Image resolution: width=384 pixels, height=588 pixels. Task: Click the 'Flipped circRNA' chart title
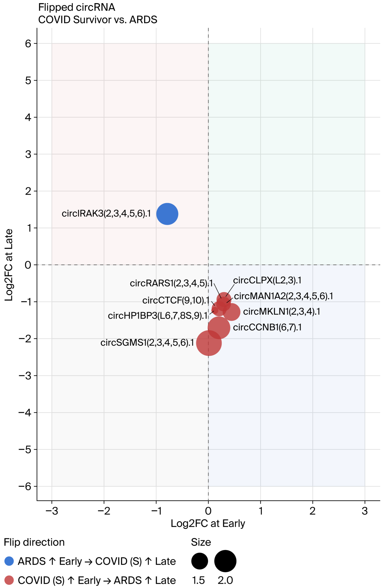(76, 7)
